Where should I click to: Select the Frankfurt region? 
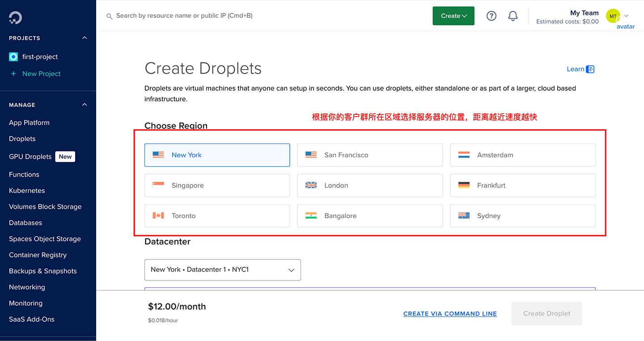[x=523, y=185]
